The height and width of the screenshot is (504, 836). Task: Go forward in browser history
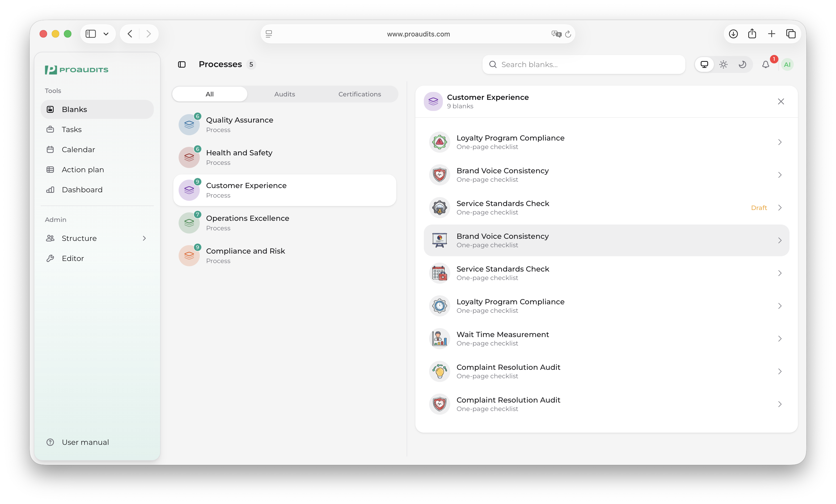(148, 34)
